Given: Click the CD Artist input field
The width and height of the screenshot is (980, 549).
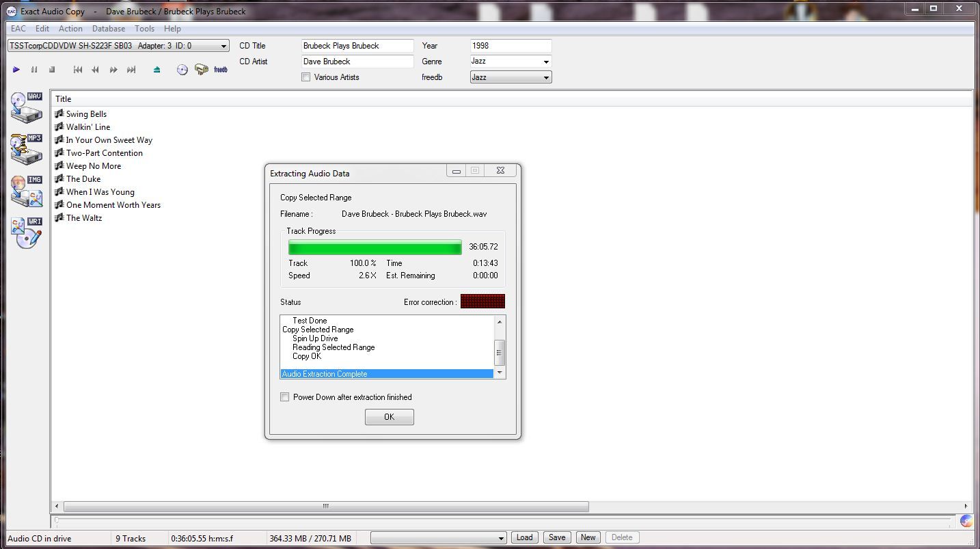Looking at the screenshot, I should [x=358, y=62].
